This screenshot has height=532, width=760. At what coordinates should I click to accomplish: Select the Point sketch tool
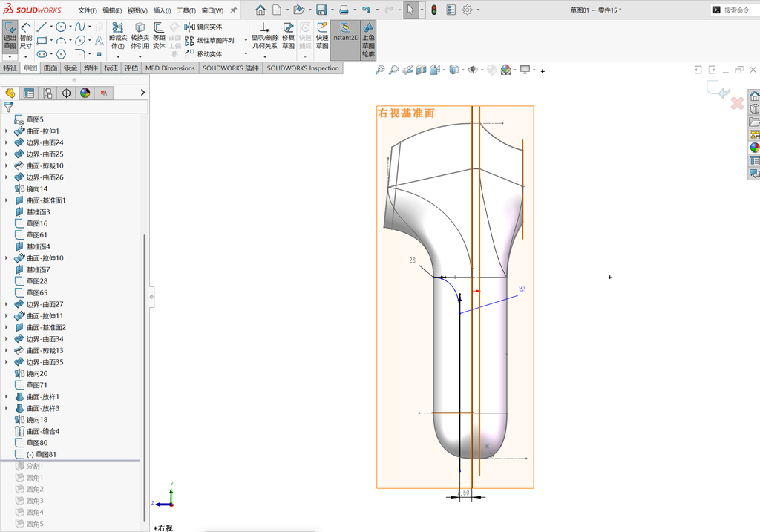click(x=99, y=53)
